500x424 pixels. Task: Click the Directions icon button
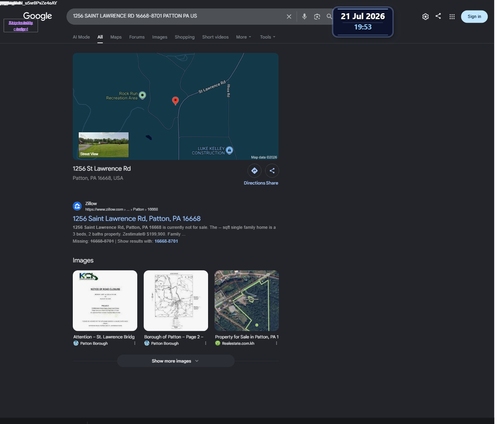[x=254, y=171]
